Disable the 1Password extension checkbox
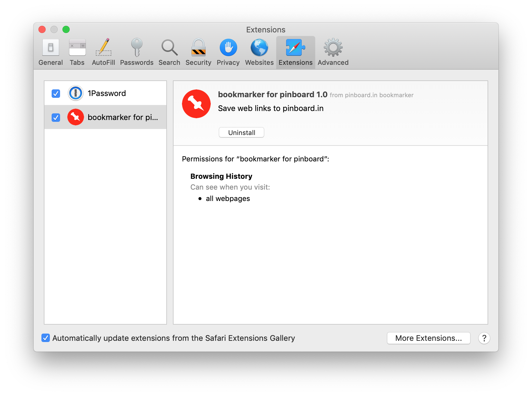Image resolution: width=532 pixels, height=396 pixels. tap(56, 94)
